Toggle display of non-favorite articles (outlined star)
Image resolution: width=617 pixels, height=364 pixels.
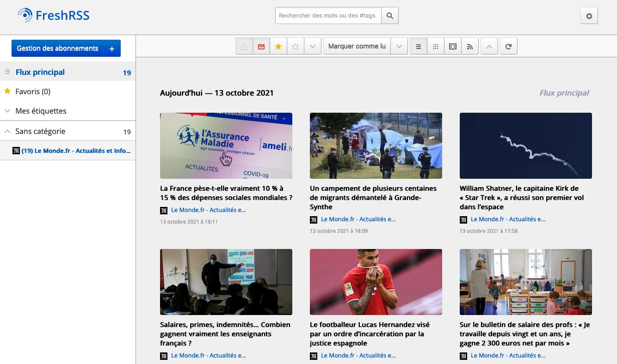[x=296, y=47]
